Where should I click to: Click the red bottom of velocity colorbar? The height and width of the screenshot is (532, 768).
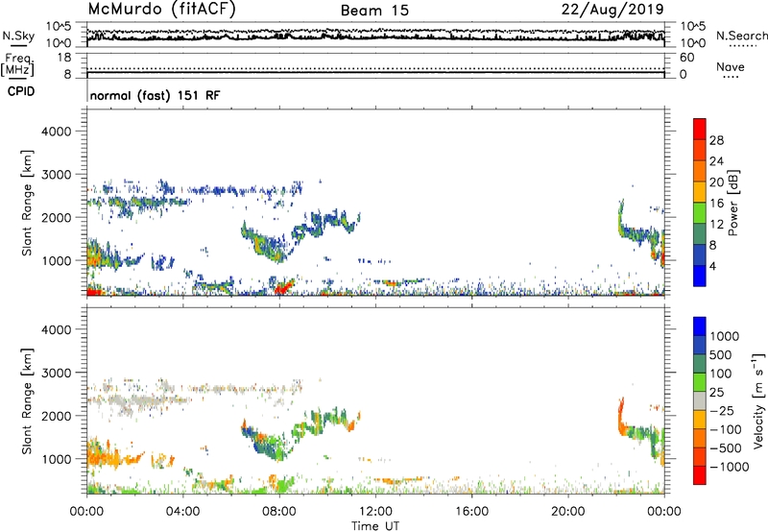[700, 475]
